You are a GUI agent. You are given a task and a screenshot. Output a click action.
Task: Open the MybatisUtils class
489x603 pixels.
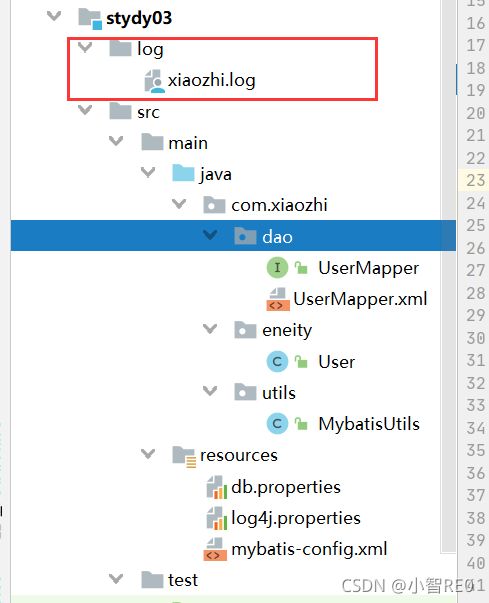tap(369, 424)
